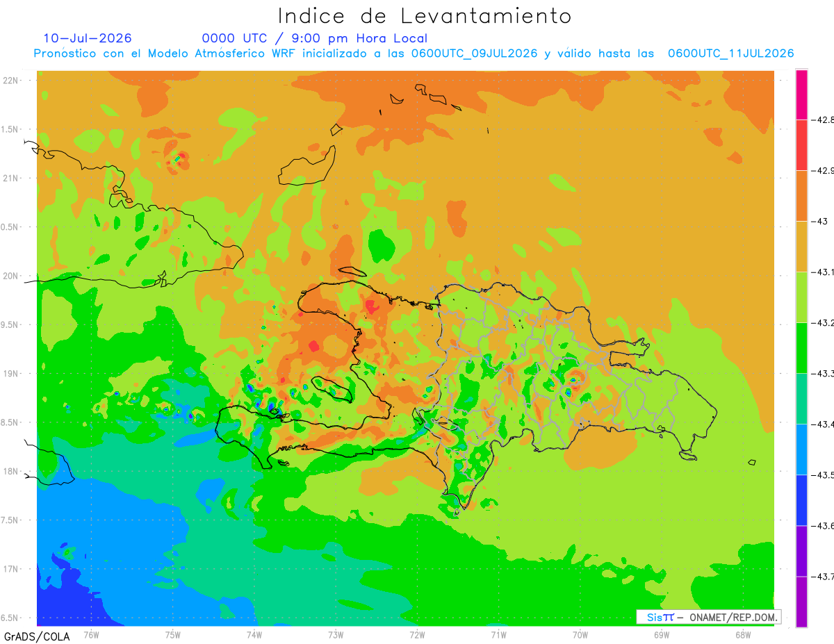Click the 'SisTT - ONAMET/REP.DOM.' credit box
The image size is (834, 644).
(709, 617)
